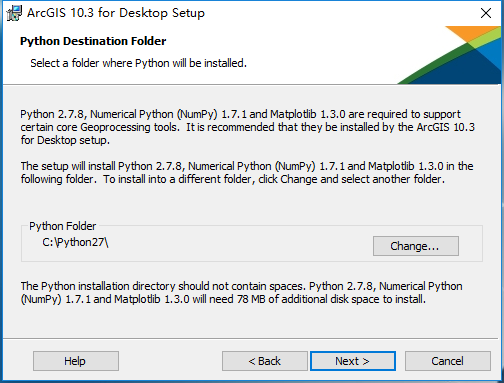Select the Python Folder group label
The width and height of the screenshot is (504, 383).
(x=62, y=226)
